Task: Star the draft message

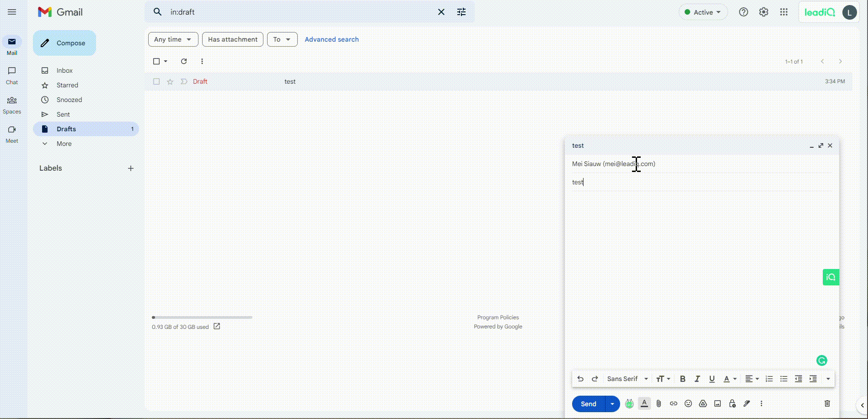Action: tap(170, 81)
